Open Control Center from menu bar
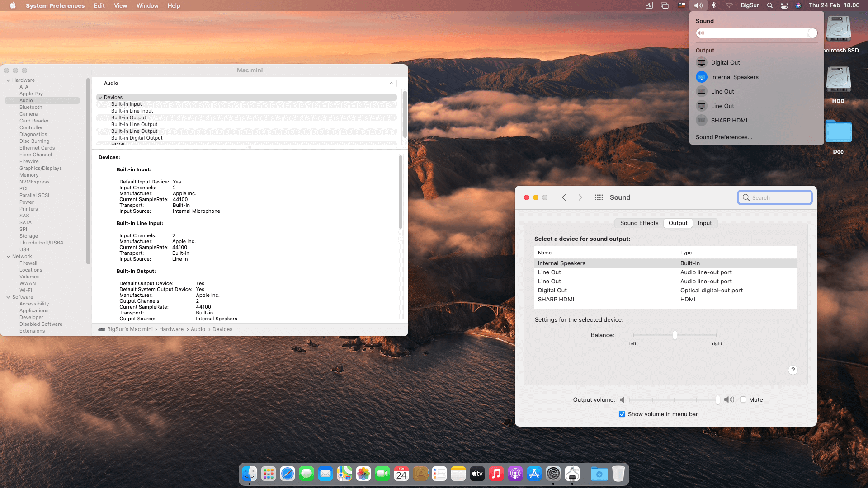Image resolution: width=868 pixels, height=488 pixels. click(x=784, y=5)
